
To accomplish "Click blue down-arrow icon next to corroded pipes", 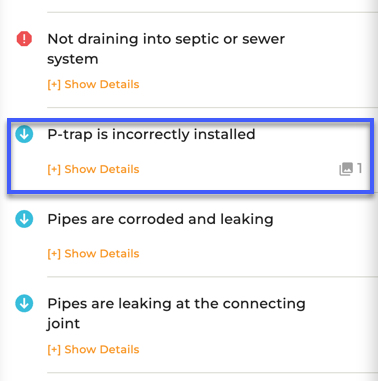I will [24, 219].
